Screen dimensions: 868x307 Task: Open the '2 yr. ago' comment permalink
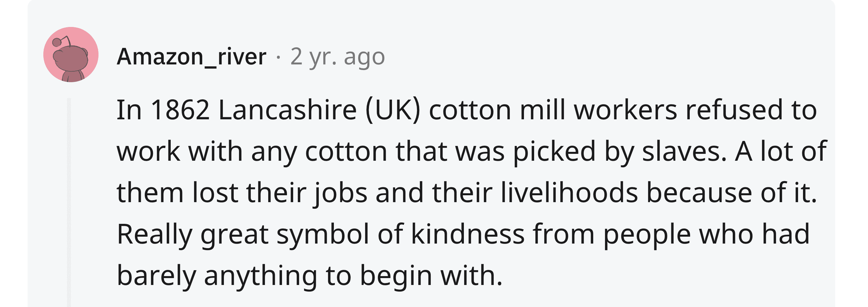(337, 57)
